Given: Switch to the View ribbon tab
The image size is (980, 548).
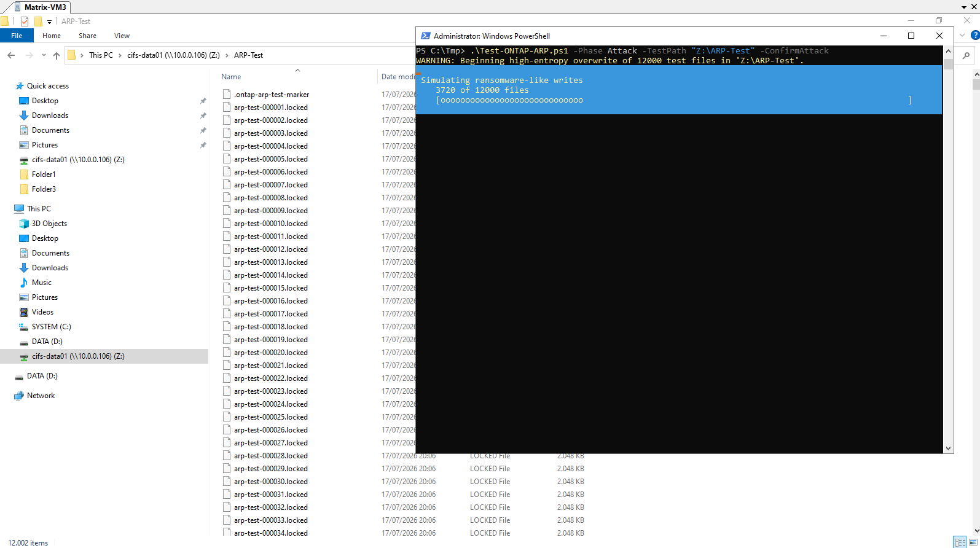Looking at the screenshot, I should click(x=122, y=36).
